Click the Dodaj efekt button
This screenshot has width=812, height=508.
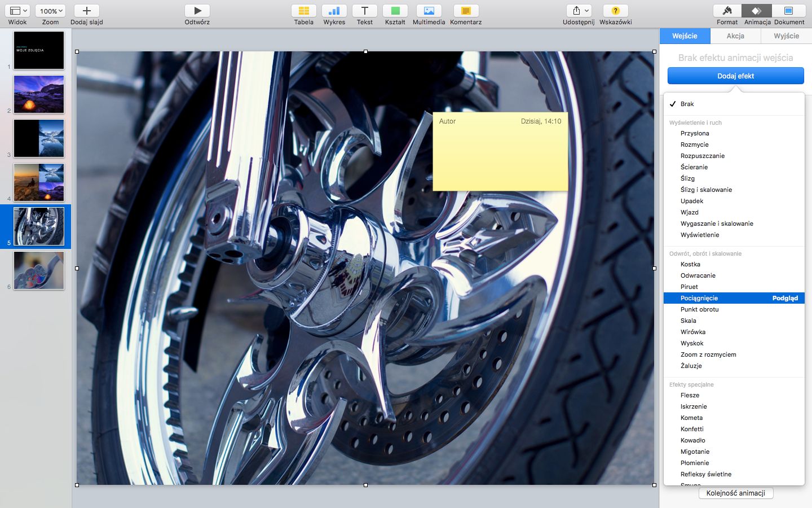click(x=735, y=76)
